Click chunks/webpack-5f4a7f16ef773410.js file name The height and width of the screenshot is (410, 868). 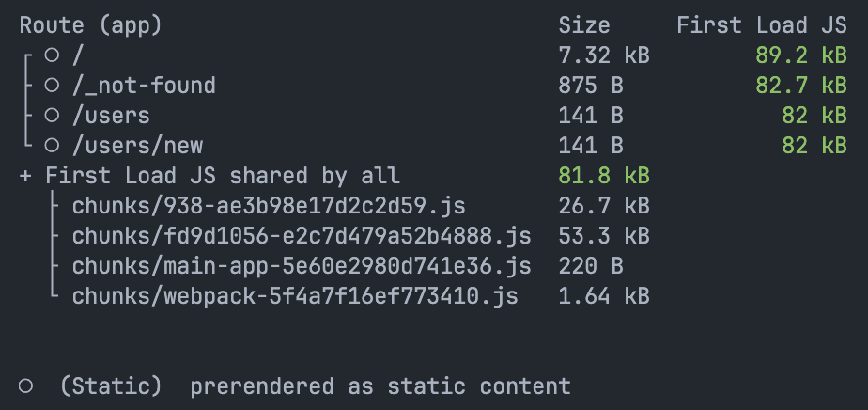click(295, 296)
